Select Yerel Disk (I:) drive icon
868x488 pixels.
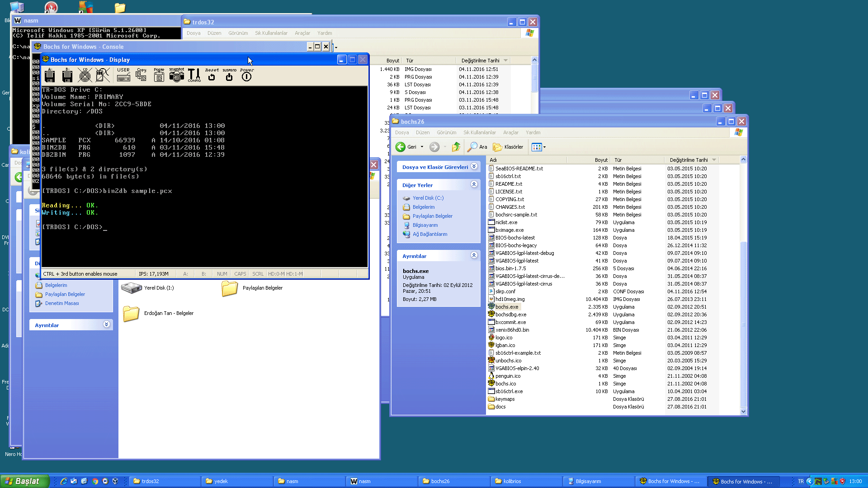click(x=147, y=288)
